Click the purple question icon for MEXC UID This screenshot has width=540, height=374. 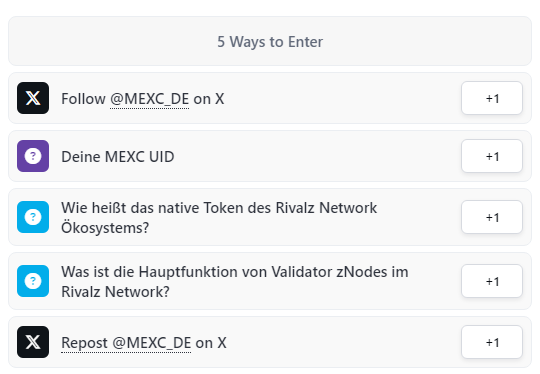click(x=33, y=156)
